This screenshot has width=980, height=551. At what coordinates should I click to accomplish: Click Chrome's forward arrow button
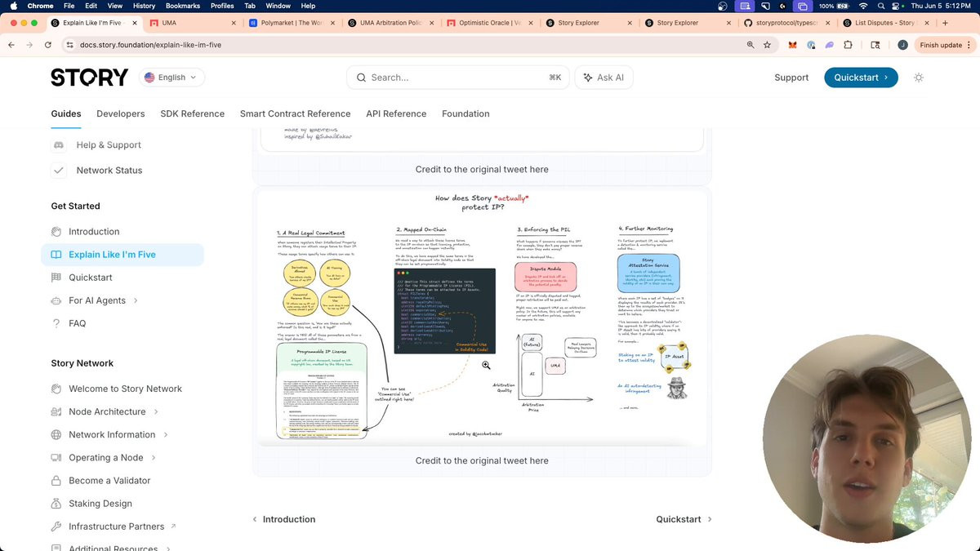(30, 45)
